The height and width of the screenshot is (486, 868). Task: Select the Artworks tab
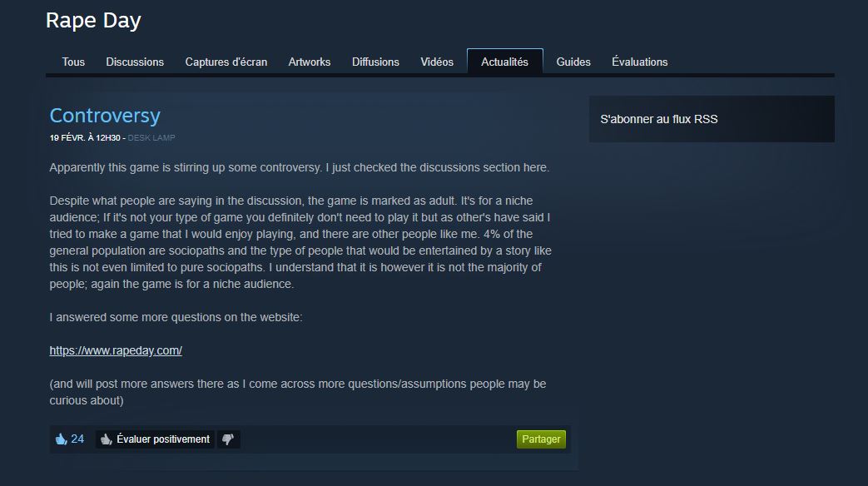[310, 62]
